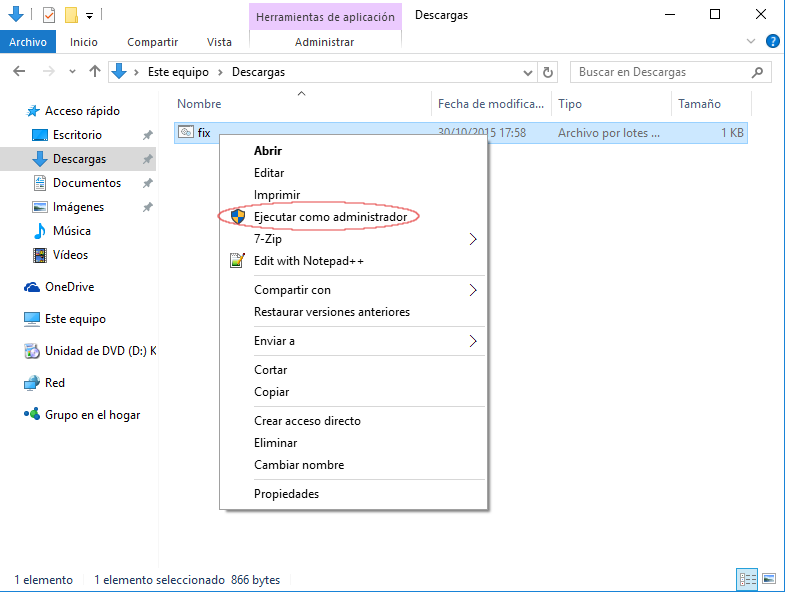
Task: Click the search magnifier icon
Action: point(759,72)
